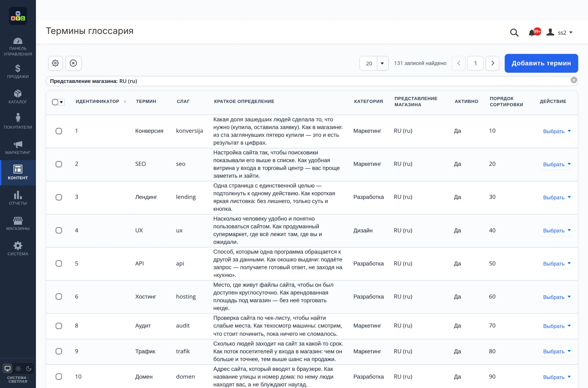
Task: Open the Панель управления dashboard section
Action: 18,47
